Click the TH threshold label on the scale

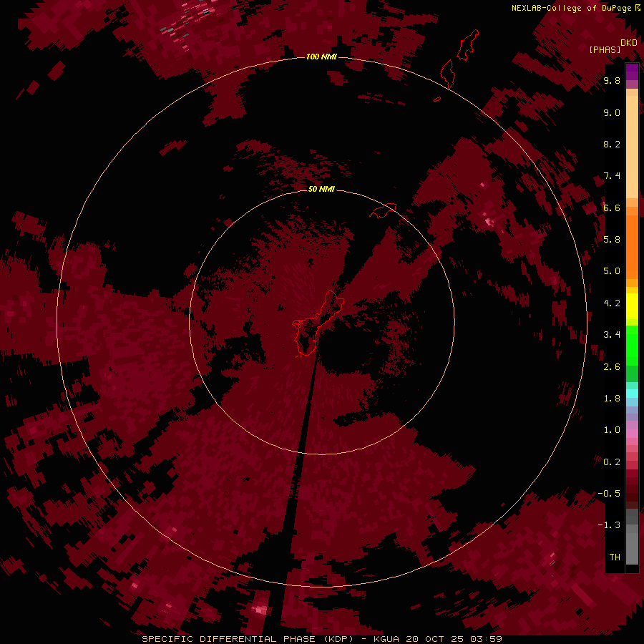point(615,557)
